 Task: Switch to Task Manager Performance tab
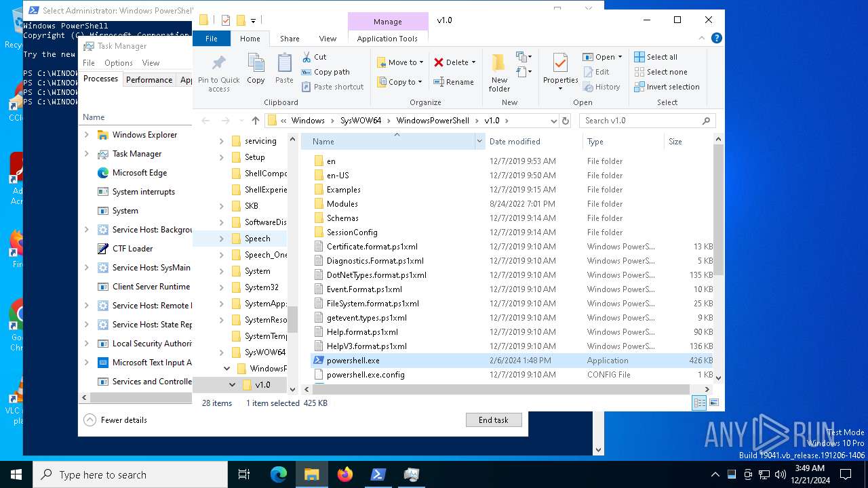click(x=149, y=79)
